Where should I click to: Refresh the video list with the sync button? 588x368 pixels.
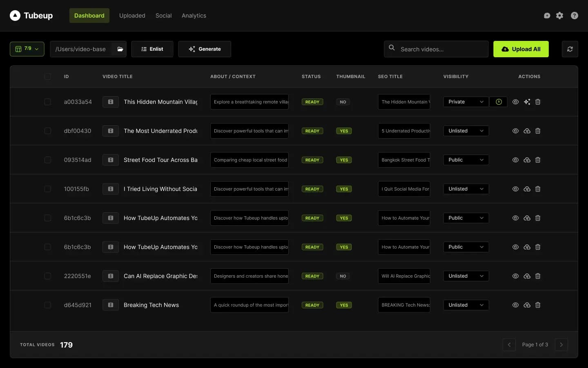(570, 49)
